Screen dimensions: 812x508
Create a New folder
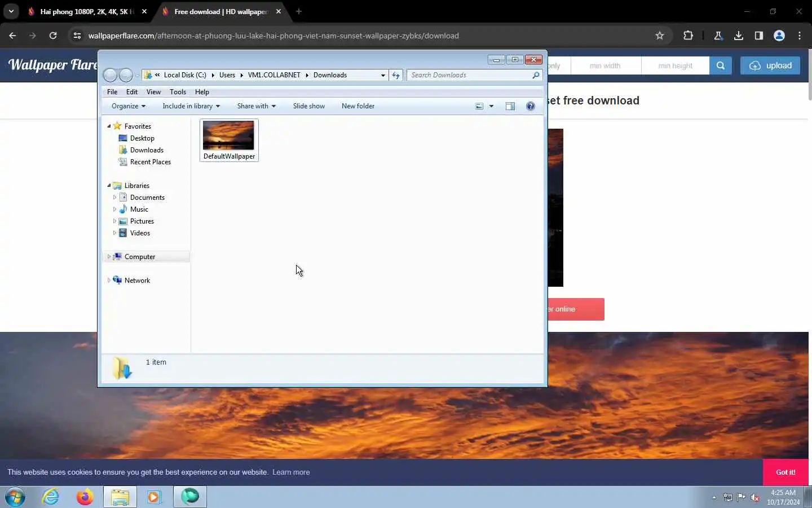pos(358,106)
